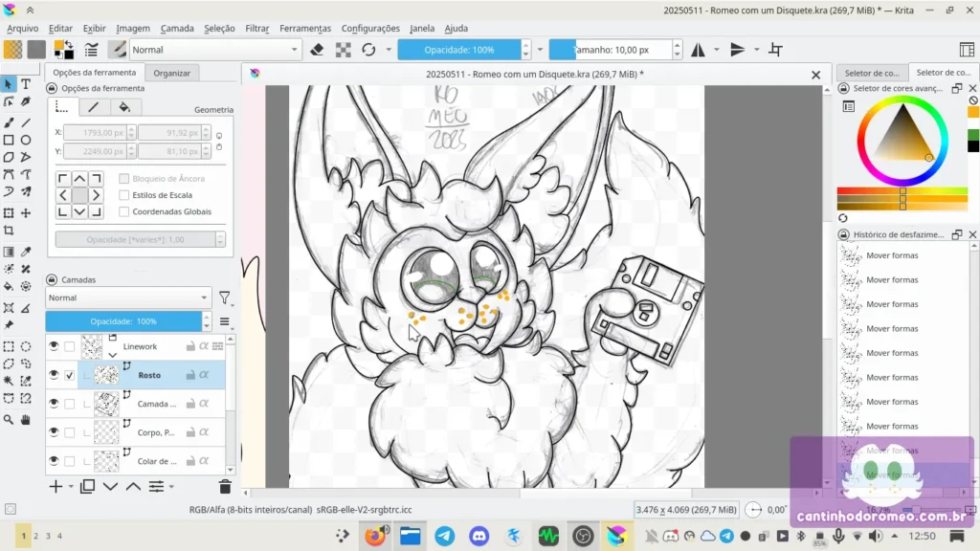
Task: Open the layers panel options menu button
Action: click(224, 321)
